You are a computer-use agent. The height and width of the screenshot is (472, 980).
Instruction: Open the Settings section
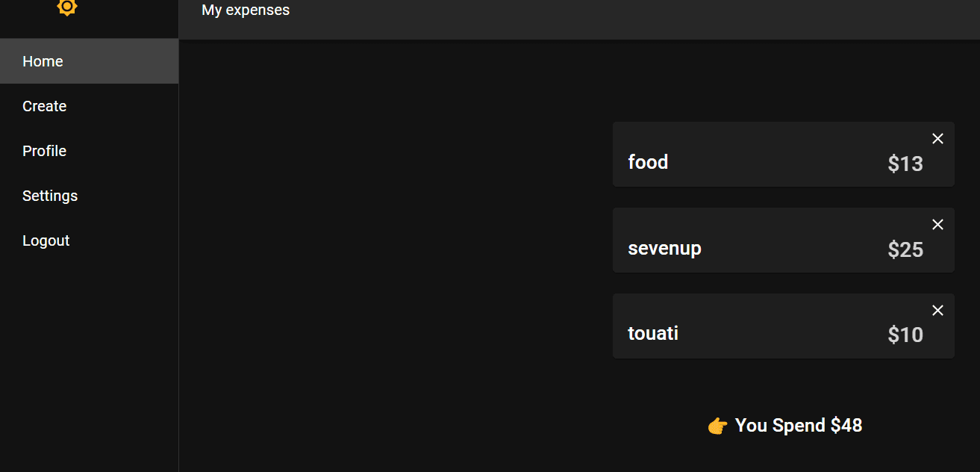click(x=50, y=196)
